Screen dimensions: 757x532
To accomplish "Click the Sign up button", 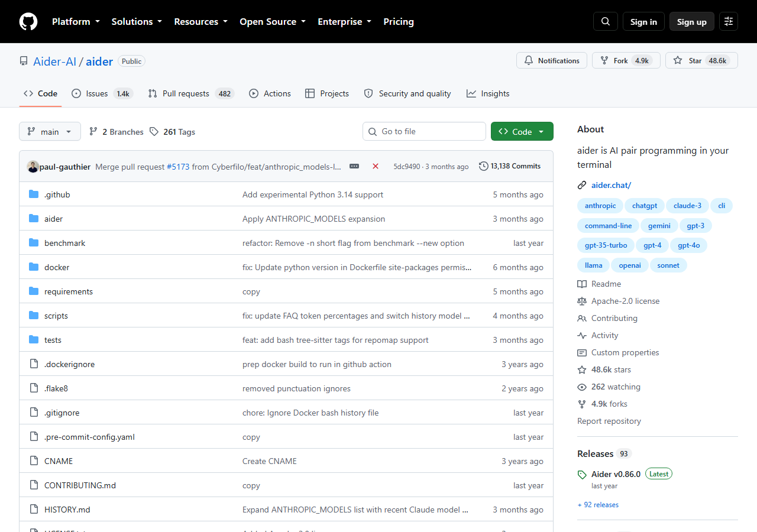I will click(x=692, y=22).
